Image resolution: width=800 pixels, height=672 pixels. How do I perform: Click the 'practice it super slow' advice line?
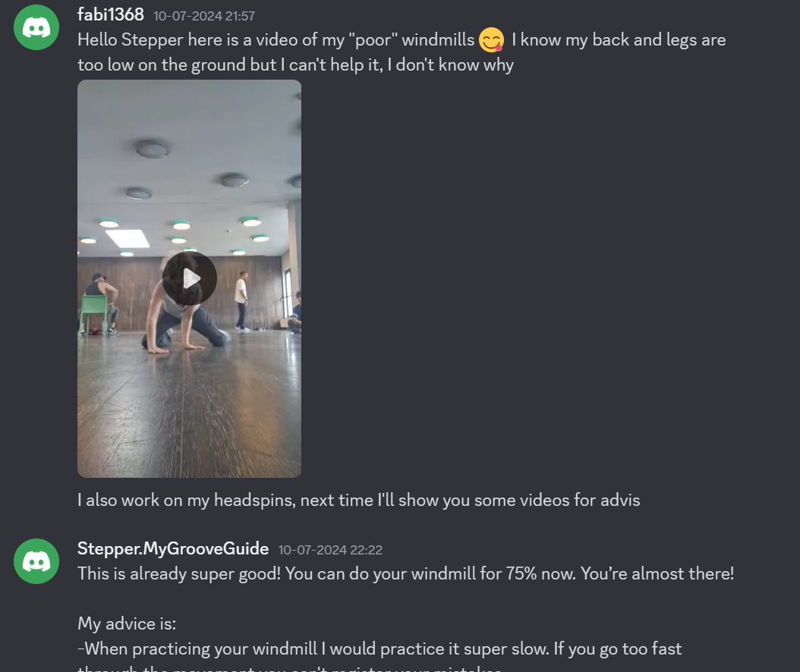click(x=380, y=648)
